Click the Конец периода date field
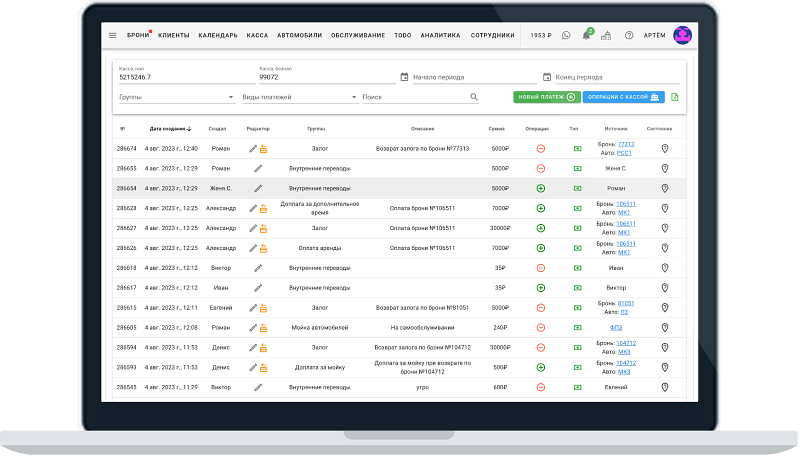Viewport: 800px width, 457px height. (x=617, y=77)
